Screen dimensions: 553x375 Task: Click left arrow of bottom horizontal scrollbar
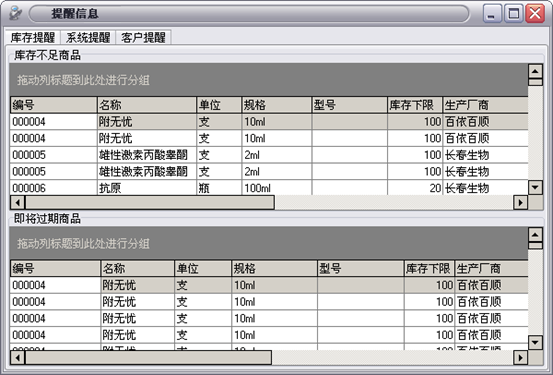pyautogui.click(x=17, y=358)
